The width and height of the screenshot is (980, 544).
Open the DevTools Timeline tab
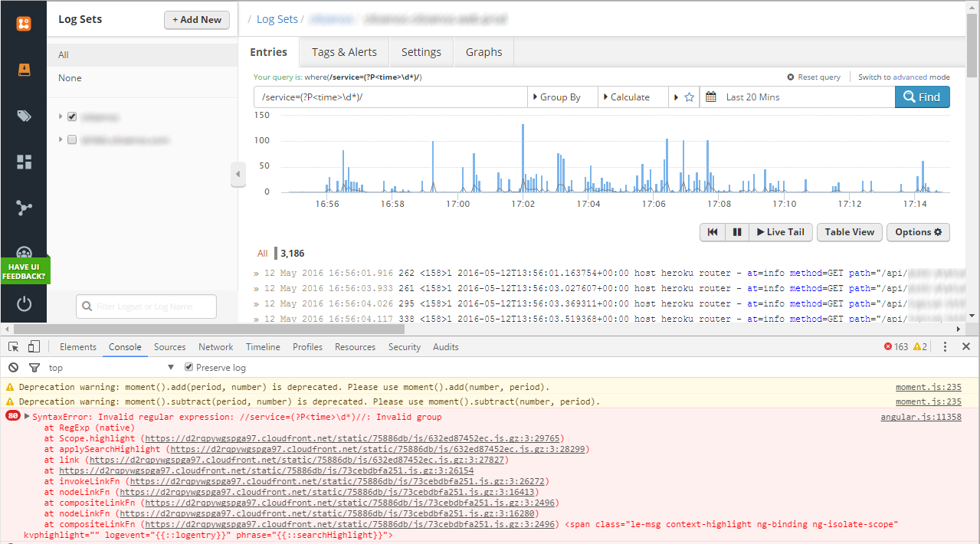click(263, 347)
